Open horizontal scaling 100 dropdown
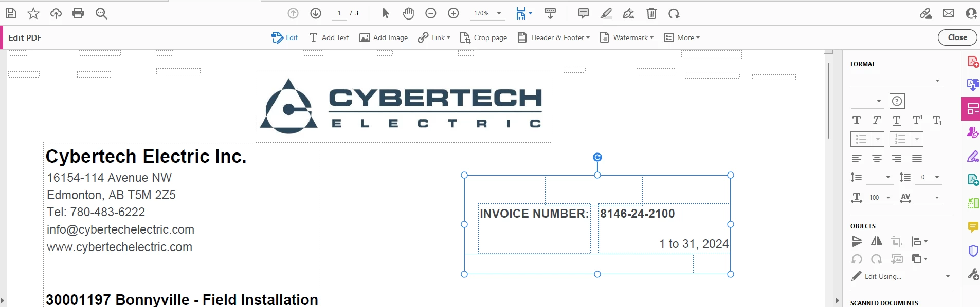Screen dimensions: 980x307 888,198
